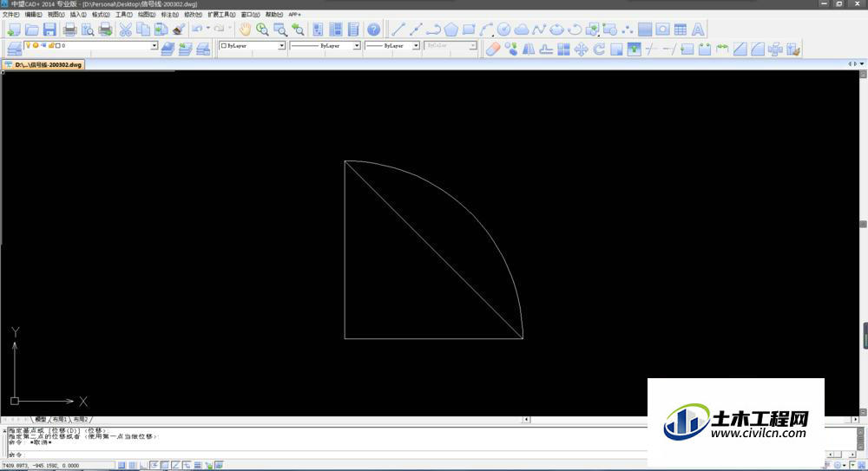Click the Zoom Window icon
The width and height of the screenshot is (868, 471).
pyautogui.click(x=280, y=29)
